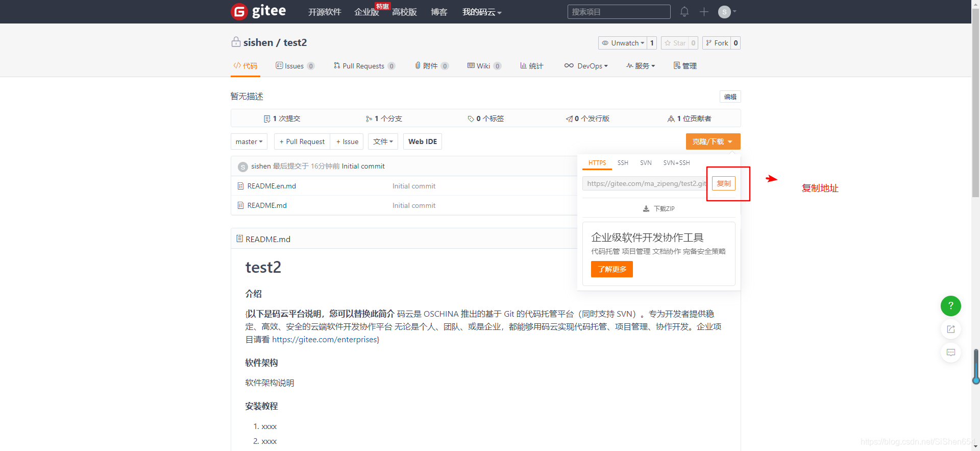Image resolution: width=980 pixels, height=451 pixels.
Task: Toggle the 克隆/下载 dropdown
Action: [713, 141]
